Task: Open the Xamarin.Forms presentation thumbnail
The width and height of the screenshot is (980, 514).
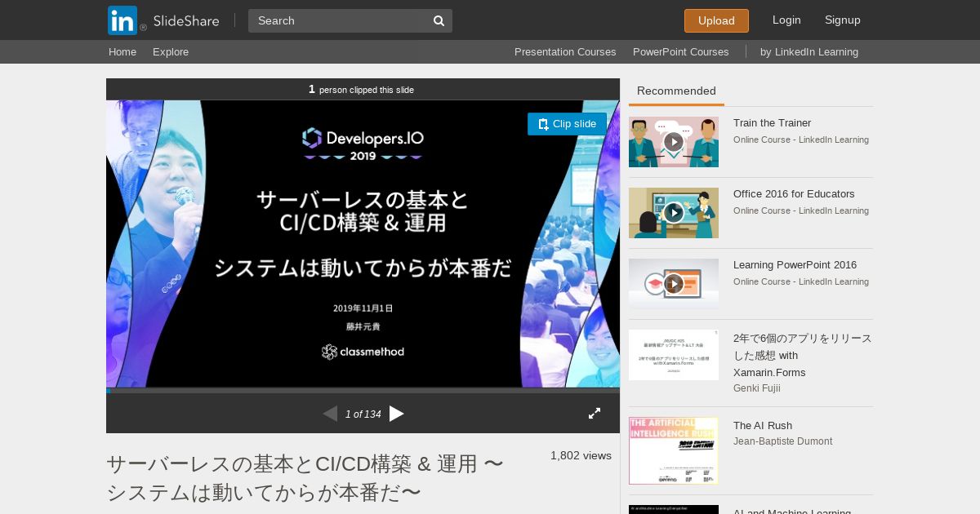Action: [674, 355]
